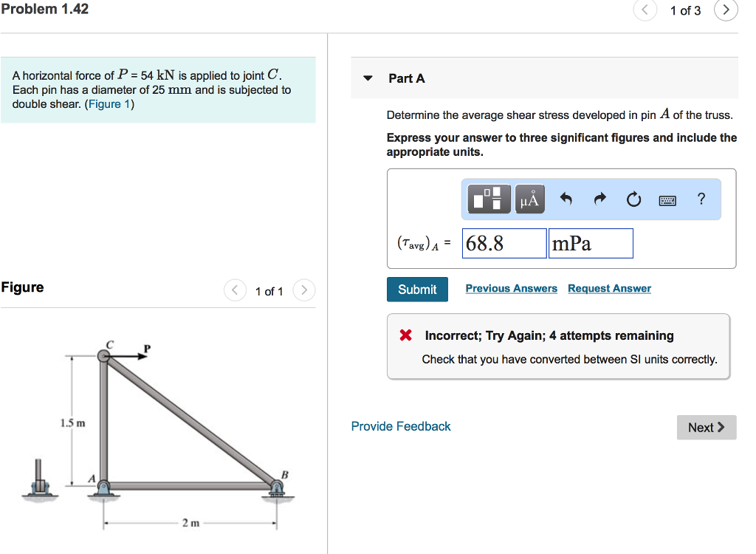Click the previous-figure arrow
Viewport: 756px width, 554px height.
pos(235,290)
